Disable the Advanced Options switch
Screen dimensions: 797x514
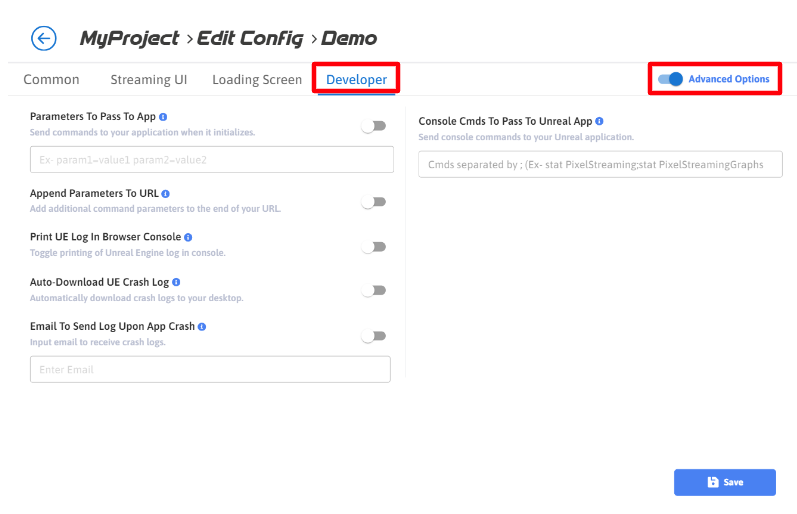[670, 79]
